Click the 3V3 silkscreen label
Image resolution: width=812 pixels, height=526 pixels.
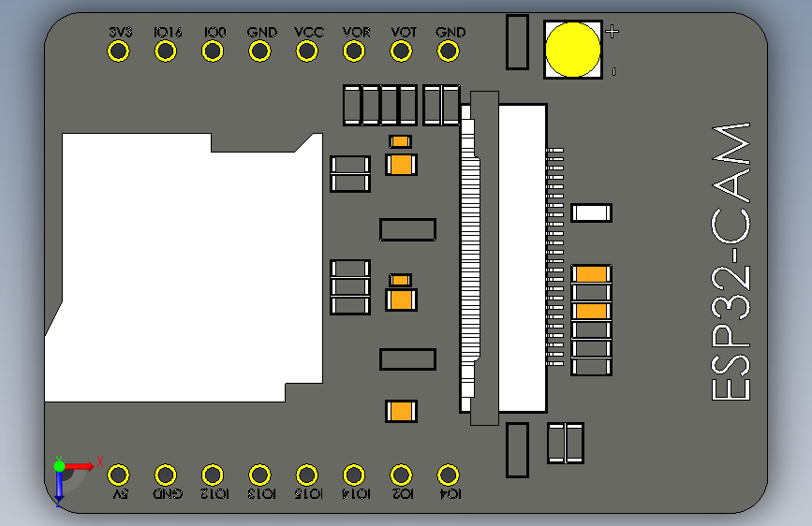click(121, 32)
